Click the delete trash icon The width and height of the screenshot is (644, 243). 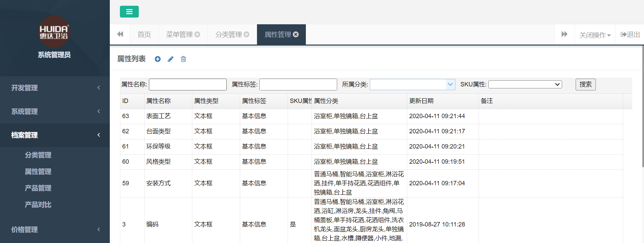[x=183, y=59]
